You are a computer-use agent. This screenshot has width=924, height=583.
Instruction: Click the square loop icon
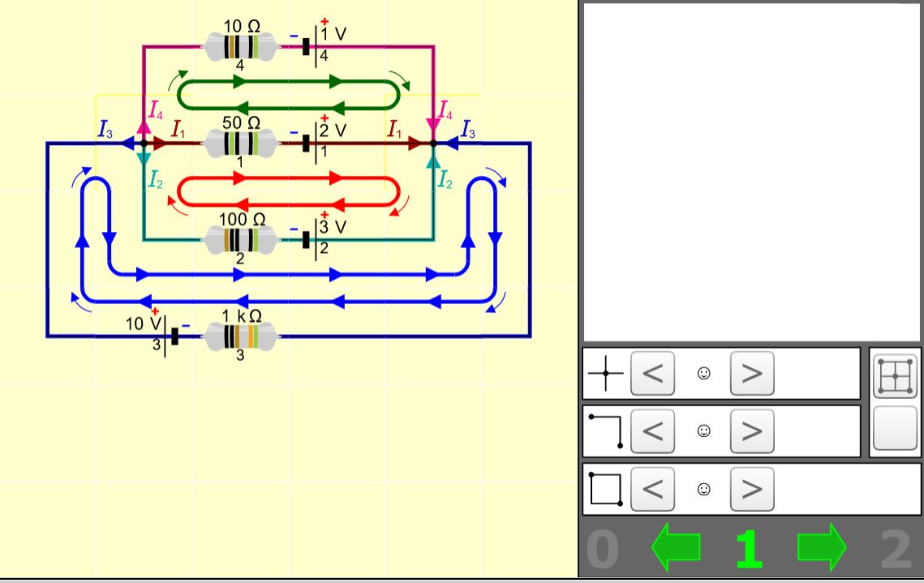(x=605, y=489)
